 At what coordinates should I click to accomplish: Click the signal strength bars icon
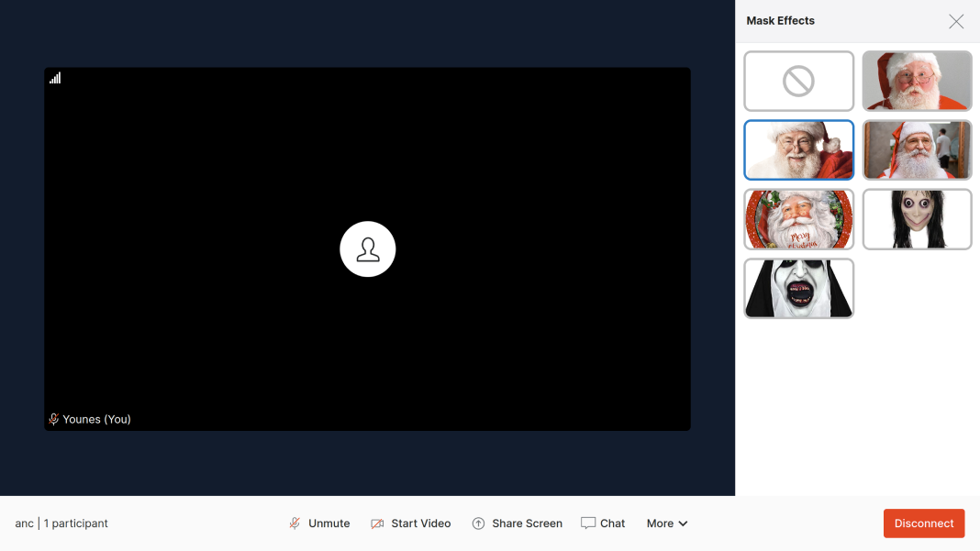coord(55,78)
